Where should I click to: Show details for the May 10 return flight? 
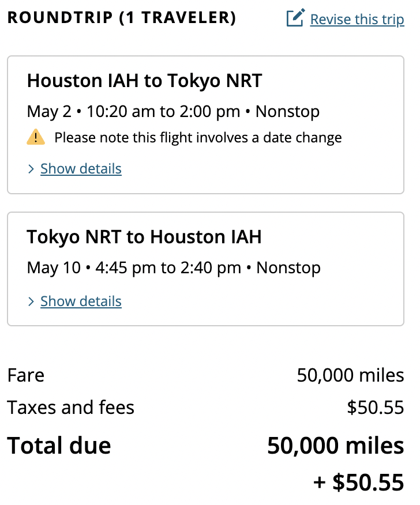pos(81,302)
